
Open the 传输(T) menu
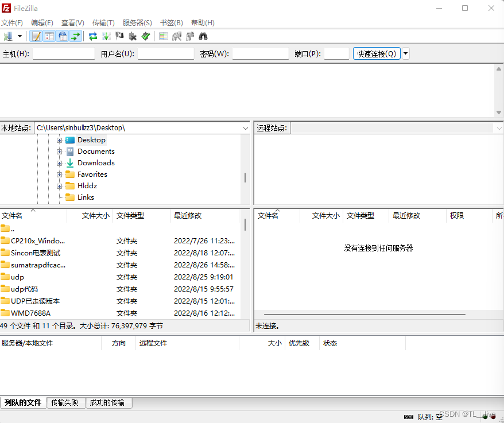pyautogui.click(x=103, y=23)
